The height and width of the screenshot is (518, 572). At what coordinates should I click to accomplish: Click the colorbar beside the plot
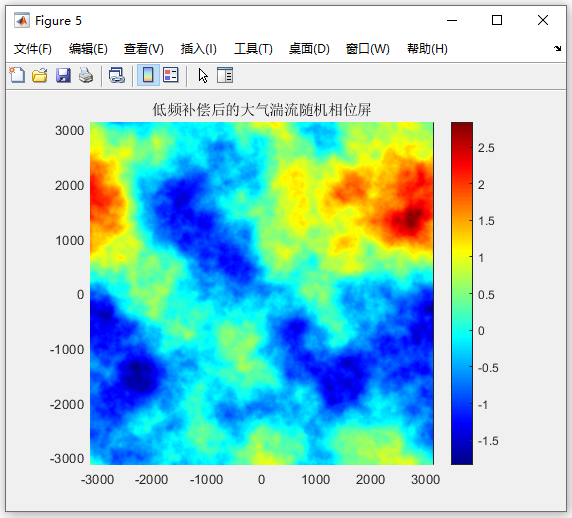(x=462, y=293)
